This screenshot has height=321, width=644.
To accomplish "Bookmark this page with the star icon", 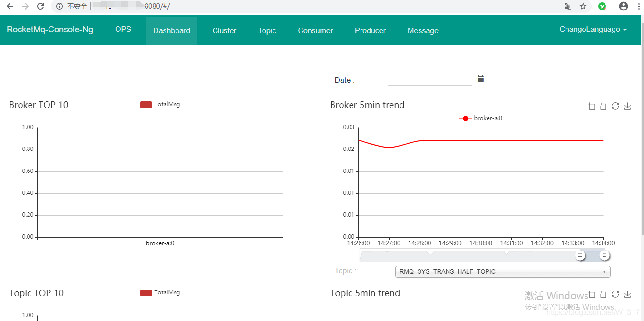I will click(x=583, y=6).
